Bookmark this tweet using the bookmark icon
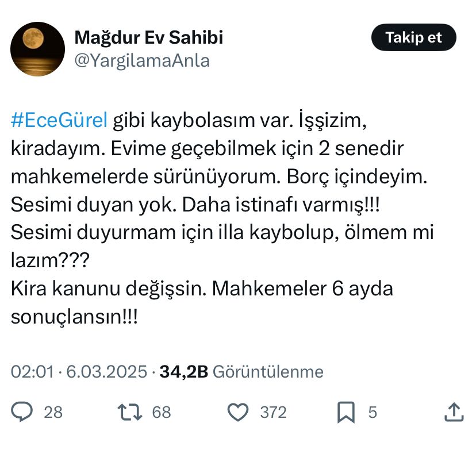Viewport: 476px width, 450px height. click(345, 411)
